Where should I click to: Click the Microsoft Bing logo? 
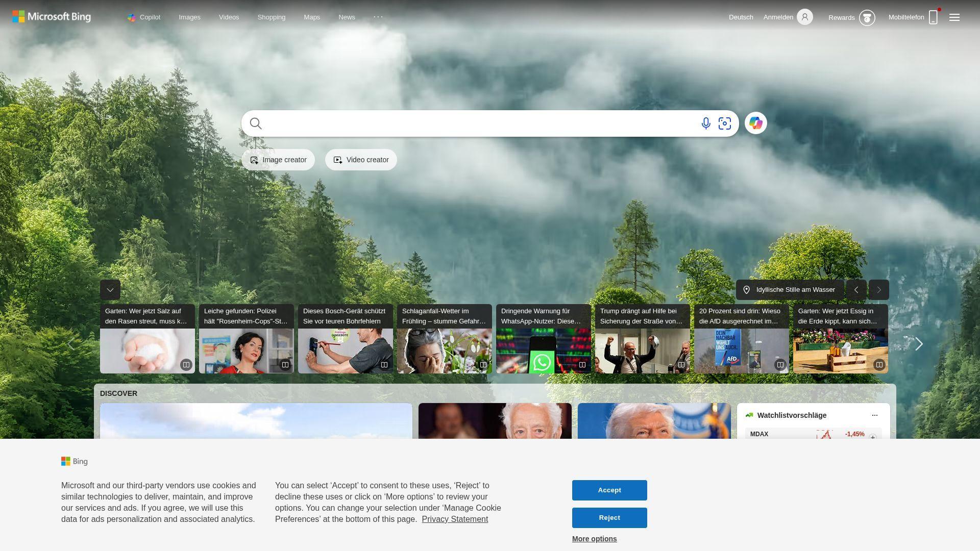51,16
